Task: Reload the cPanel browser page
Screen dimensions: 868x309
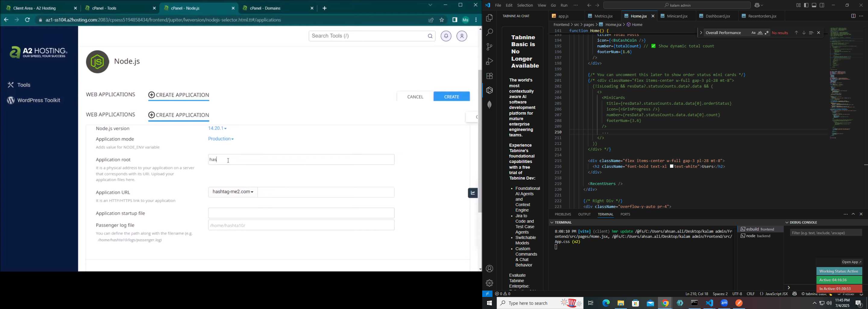Action: [28, 20]
